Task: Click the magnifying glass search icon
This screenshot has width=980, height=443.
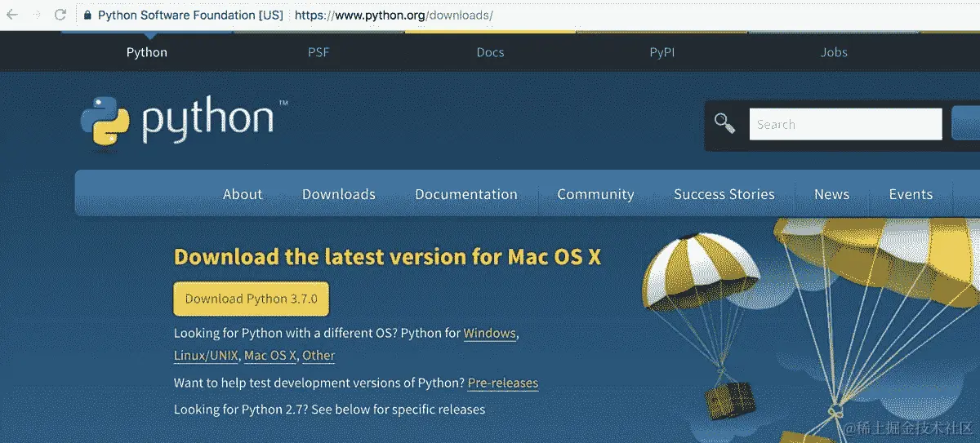Action: click(x=724, y=123)
